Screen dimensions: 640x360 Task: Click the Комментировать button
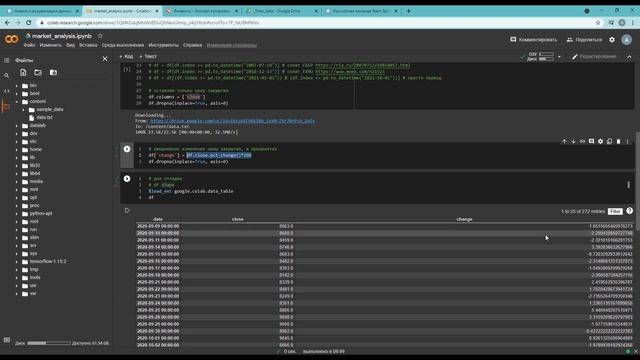[x=533, y=40]
